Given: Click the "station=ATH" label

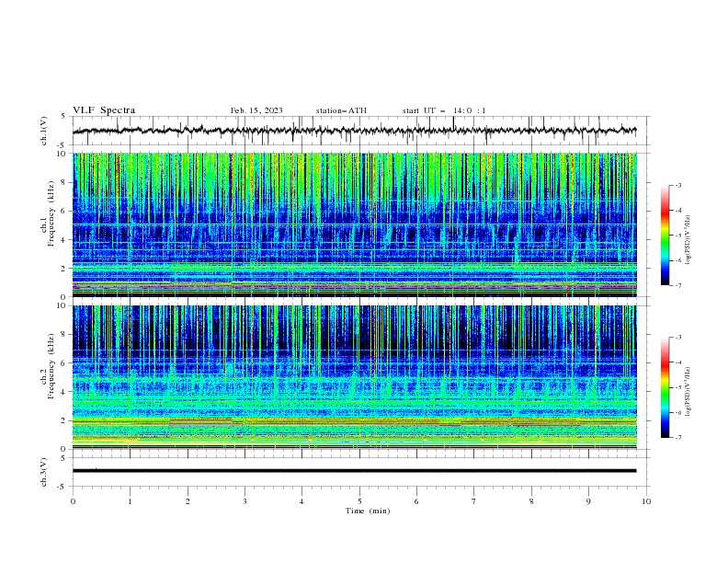Looking at the screenshot, I should pyautogui.click(x=341, y=110).
